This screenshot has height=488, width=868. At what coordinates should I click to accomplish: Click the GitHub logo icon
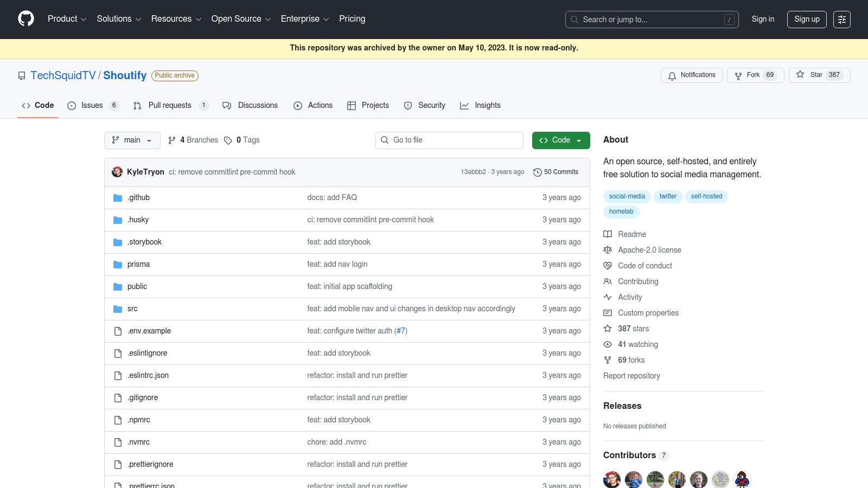pos(26,19)
